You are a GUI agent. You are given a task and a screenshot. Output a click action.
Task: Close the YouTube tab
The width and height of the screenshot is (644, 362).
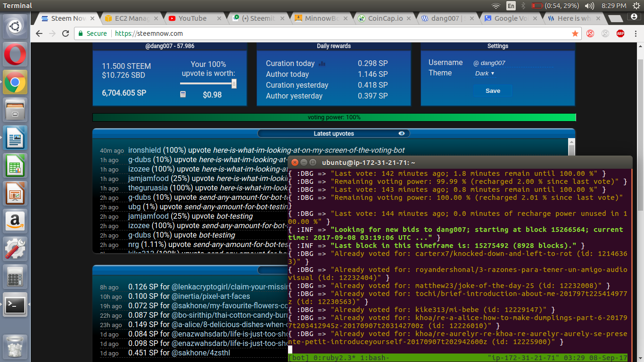tap(219, 18)
